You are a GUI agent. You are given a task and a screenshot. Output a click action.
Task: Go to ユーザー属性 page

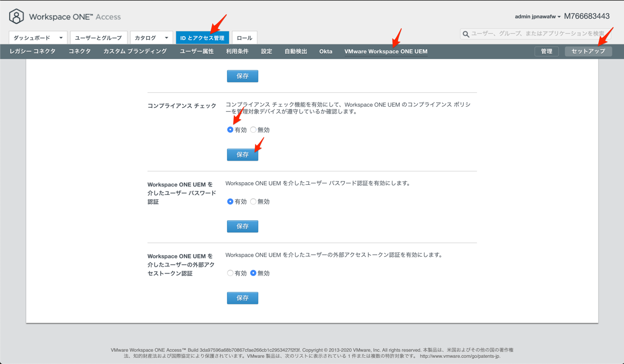(x=196, y=51)
